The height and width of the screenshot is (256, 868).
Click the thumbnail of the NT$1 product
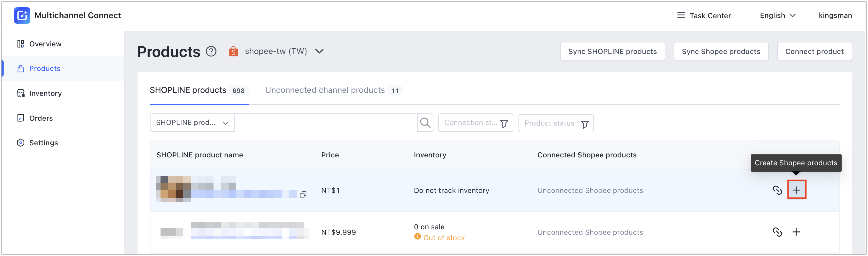173,189
